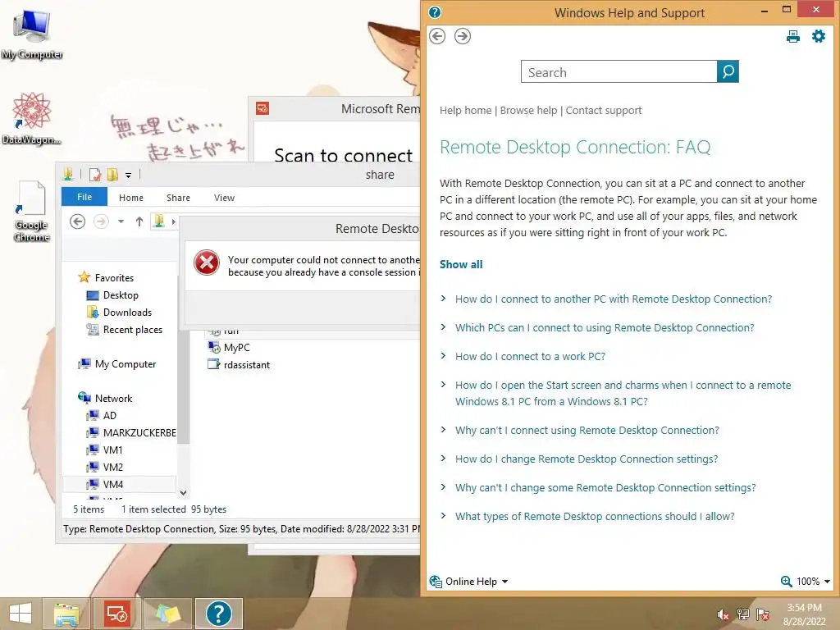Open Customize Quick Access Toolbar dropdown
This screenshot has height=630, width=840.
(128, 175)
